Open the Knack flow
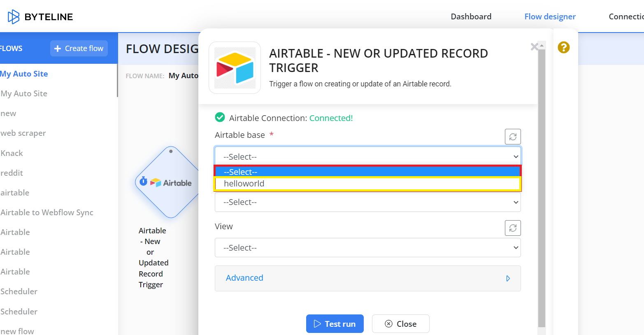The image size is (644, 335). (x=12, y=153)
